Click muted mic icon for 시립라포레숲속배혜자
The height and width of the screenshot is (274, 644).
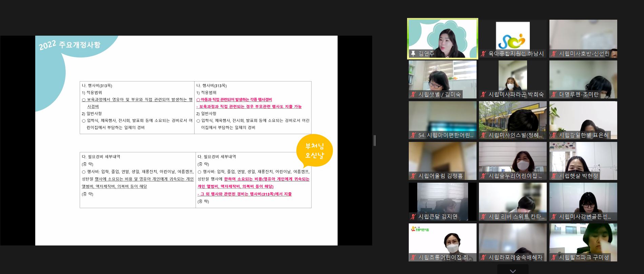483,257
